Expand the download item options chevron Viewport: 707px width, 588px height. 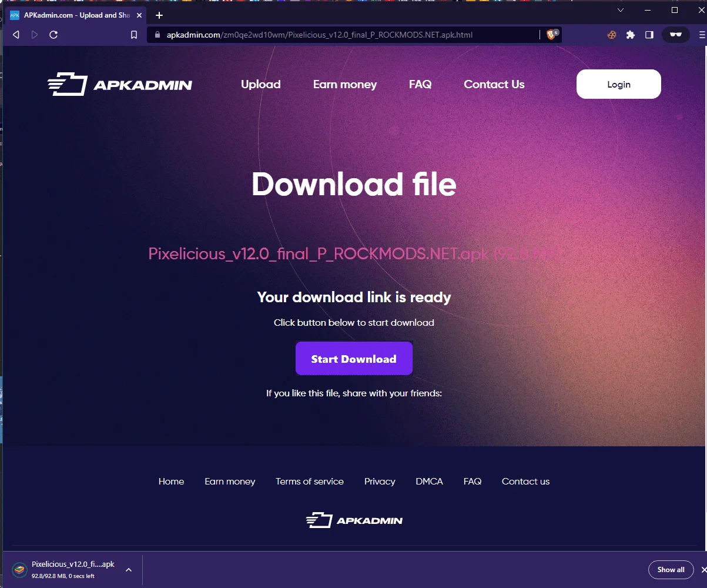(129, 570)
